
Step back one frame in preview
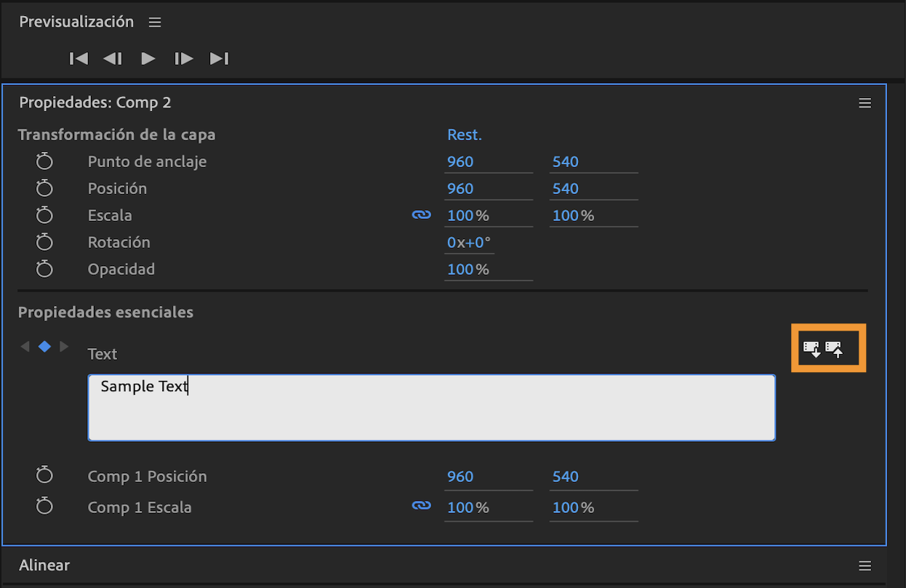tap(113, 58)
